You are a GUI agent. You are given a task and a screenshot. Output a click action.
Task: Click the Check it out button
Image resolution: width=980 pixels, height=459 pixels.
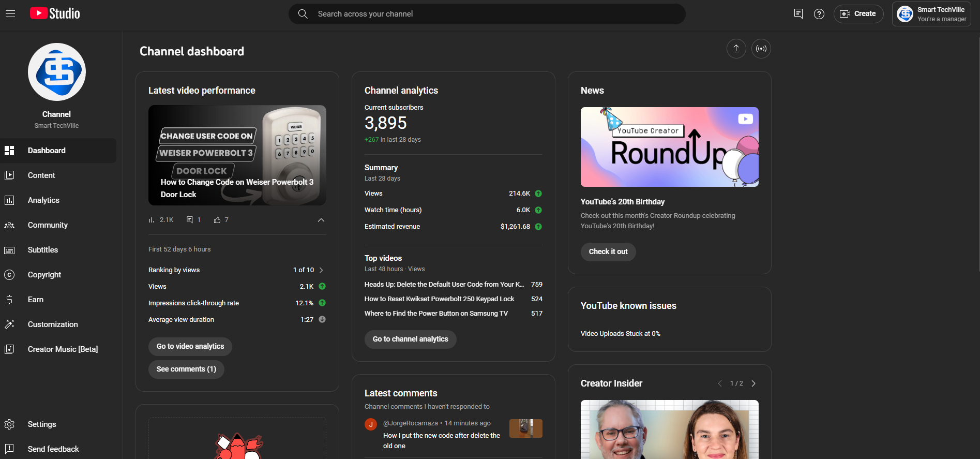pyautogui.click(x=608, y=252)
